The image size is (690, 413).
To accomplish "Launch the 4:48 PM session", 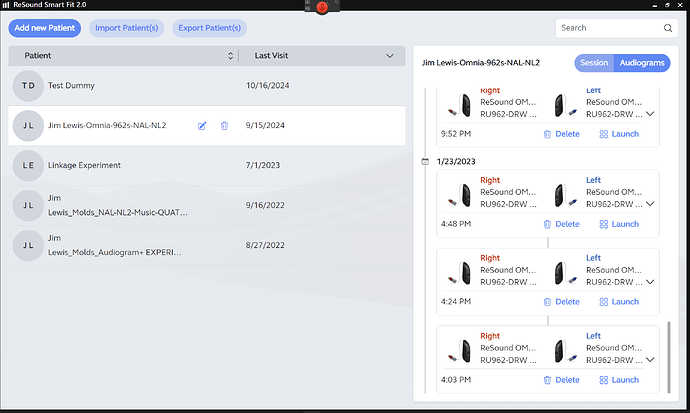I will click(x=619, y=224).
